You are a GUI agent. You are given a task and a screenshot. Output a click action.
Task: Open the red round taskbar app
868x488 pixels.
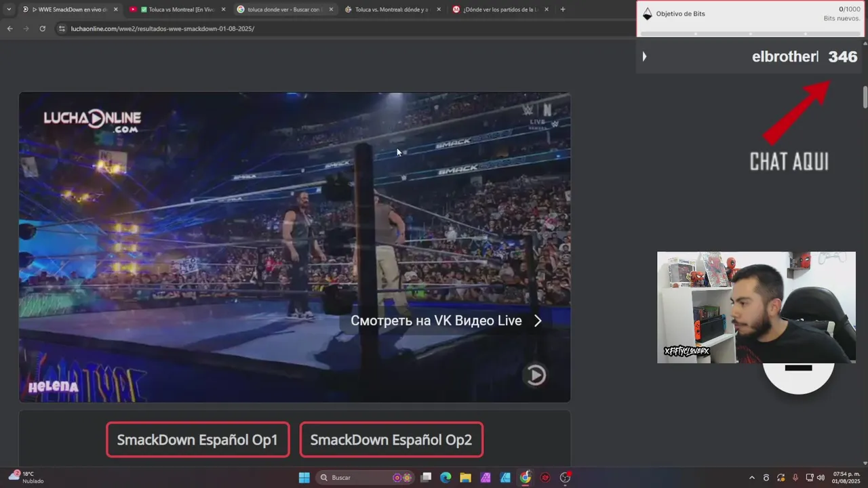click(545, 478)
